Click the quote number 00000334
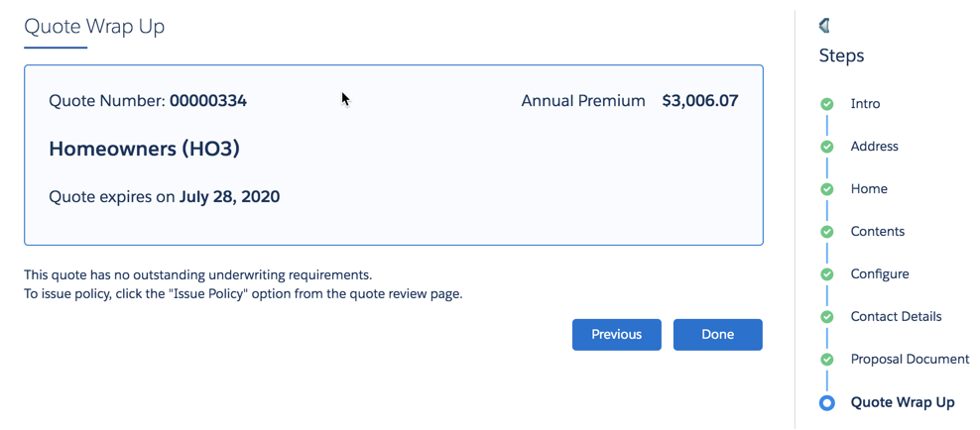 tap(208, 100)
